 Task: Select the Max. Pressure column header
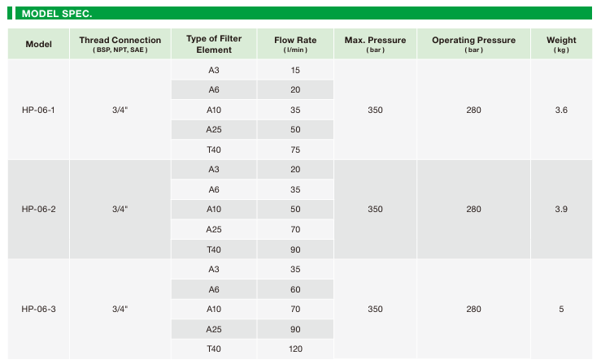pyautogui.click(x=375, y=44)
